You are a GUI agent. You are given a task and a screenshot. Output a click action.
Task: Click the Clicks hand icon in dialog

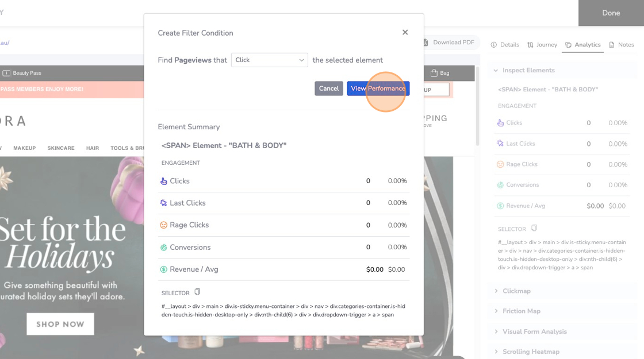click(x=164, y=181)
